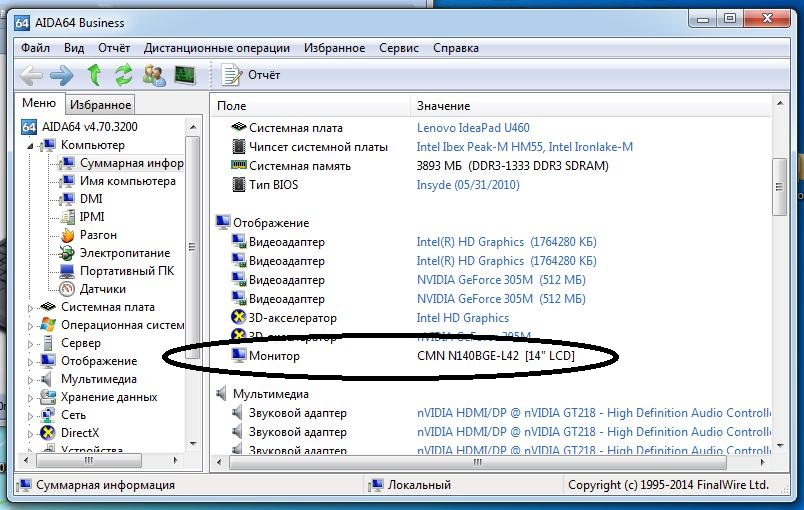Open the Справка menu
804x510 pixels.
point(456,48)
